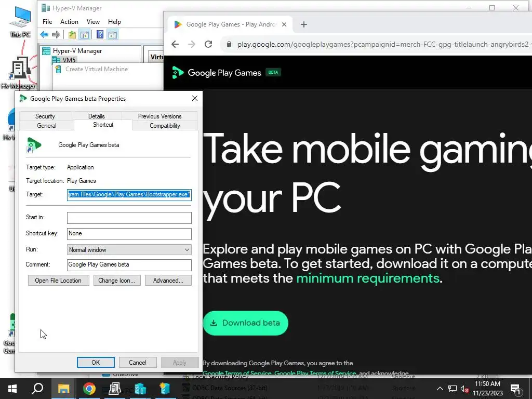Toggle the console tree pane icon in Hyper-V toolbar

[x=85, y=34]
